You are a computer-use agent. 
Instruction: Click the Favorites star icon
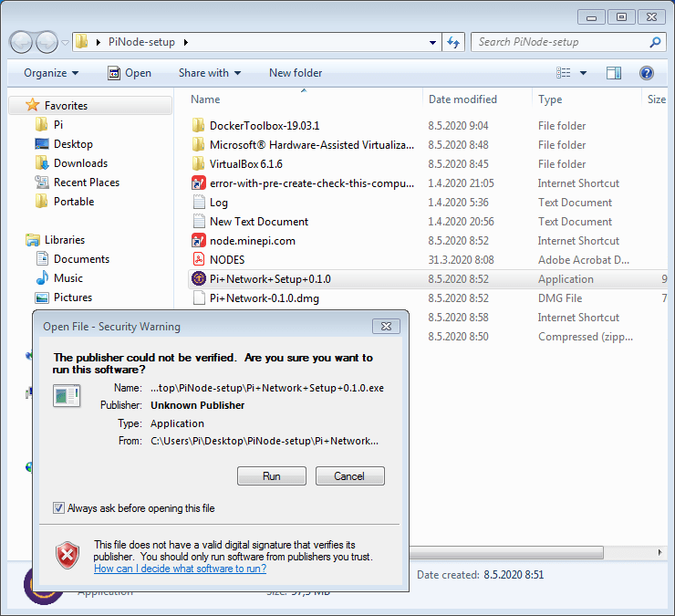[x=32, y=105]
